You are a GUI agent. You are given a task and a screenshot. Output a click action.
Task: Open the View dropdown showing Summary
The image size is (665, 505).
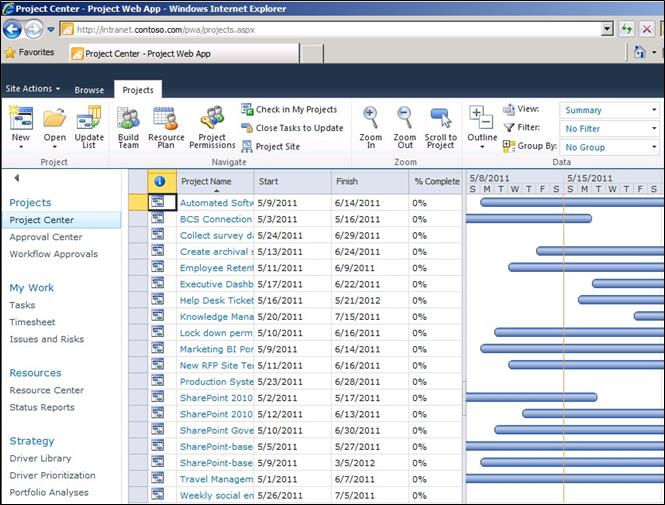click(x=609, y=110)
